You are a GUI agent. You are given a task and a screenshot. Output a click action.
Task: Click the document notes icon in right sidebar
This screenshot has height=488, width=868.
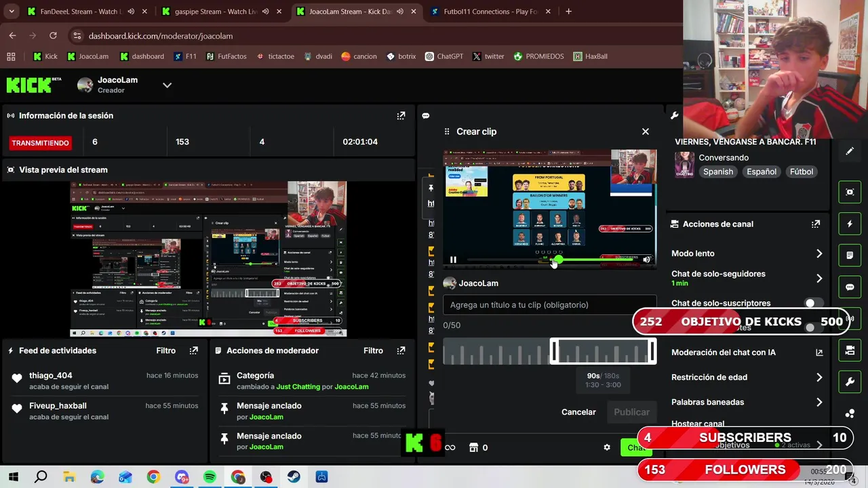click(850, 256)
